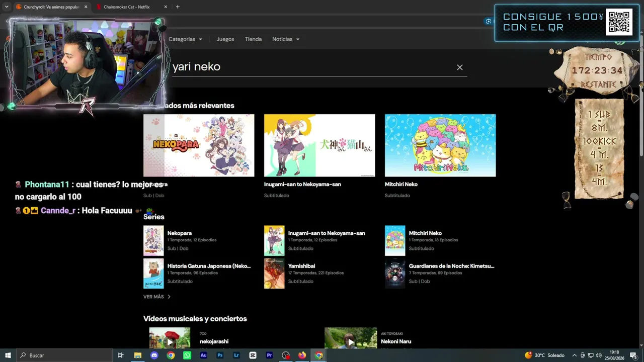The width and height of the screenshot is (644, 362).
Task: Expand the Categorías dropdown menu
Action: pyautogui.click(x=185, y=39)
